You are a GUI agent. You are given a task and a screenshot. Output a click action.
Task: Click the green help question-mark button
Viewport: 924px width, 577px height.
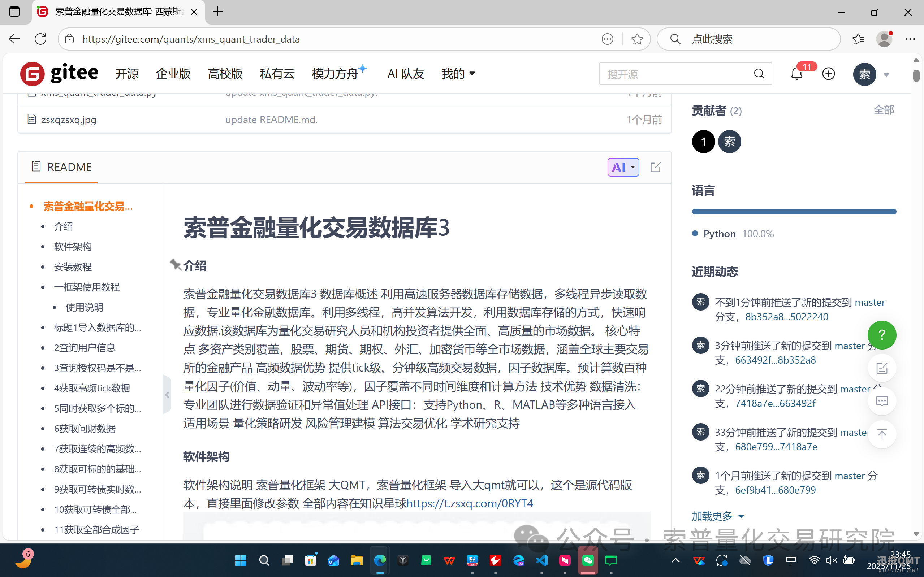(x=881, y=335)
